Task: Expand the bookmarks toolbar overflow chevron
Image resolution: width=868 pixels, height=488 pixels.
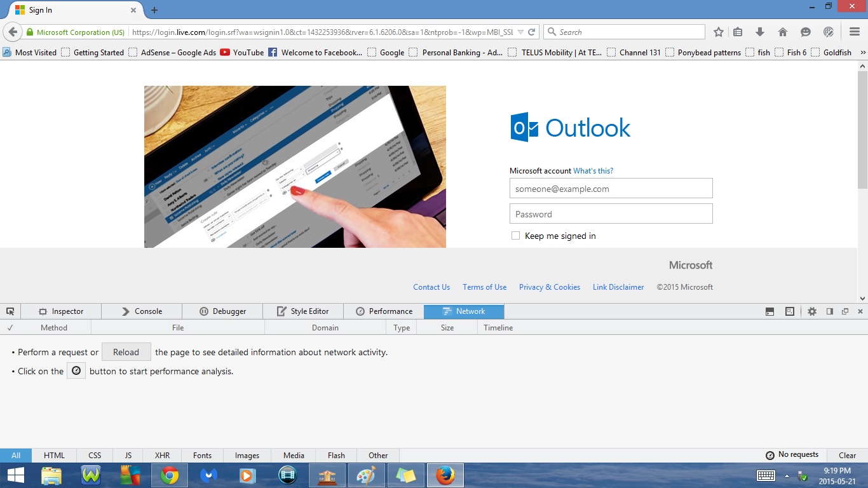Action: (x=863, y=52)
